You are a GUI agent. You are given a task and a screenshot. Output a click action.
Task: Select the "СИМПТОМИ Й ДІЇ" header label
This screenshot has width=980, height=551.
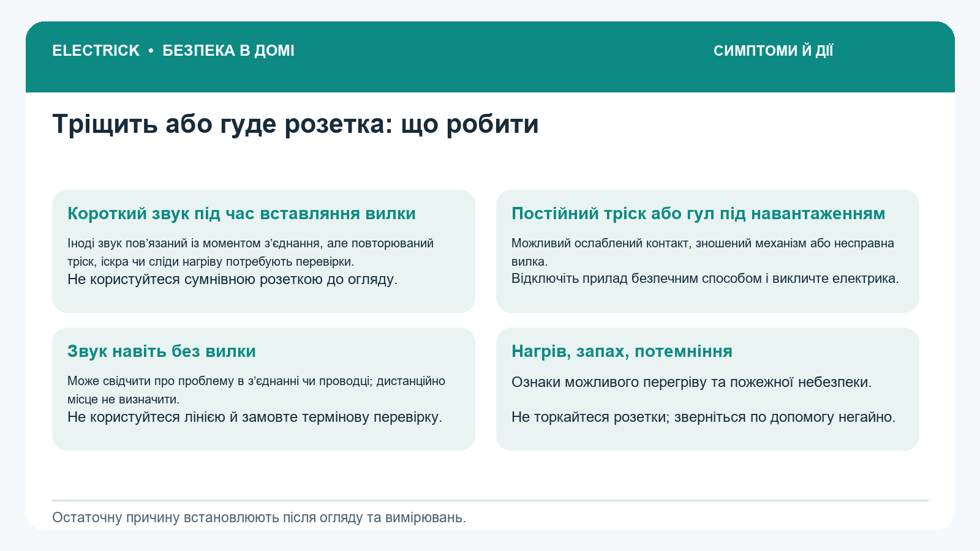pyautogui.click(x=773, y=51)
